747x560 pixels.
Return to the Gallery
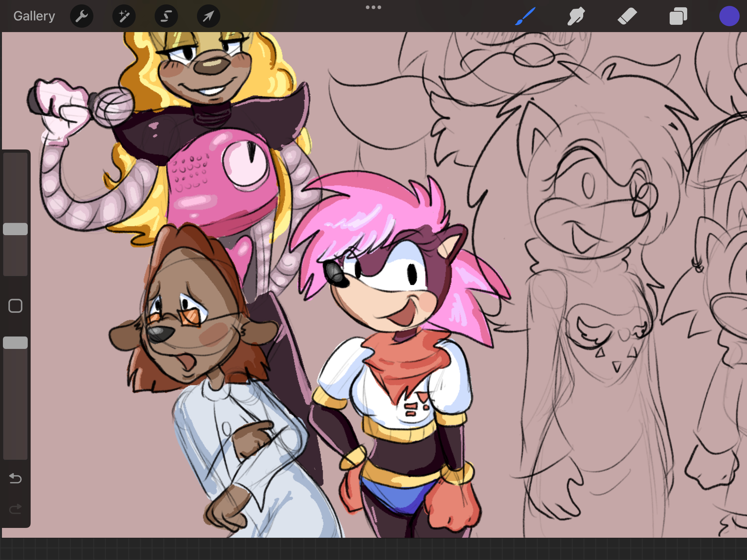point(34,16)
